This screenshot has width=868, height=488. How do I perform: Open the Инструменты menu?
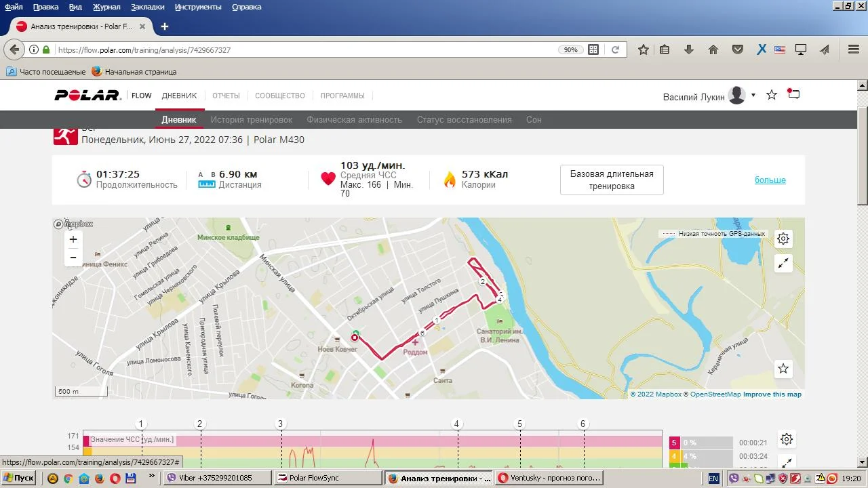(198, 7)
